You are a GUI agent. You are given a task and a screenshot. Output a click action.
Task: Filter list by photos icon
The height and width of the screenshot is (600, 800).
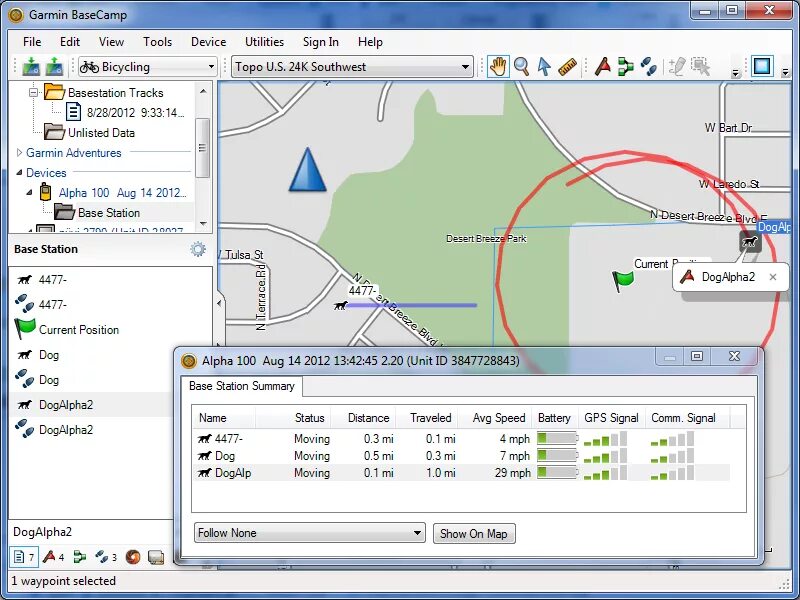click(156, 557)
